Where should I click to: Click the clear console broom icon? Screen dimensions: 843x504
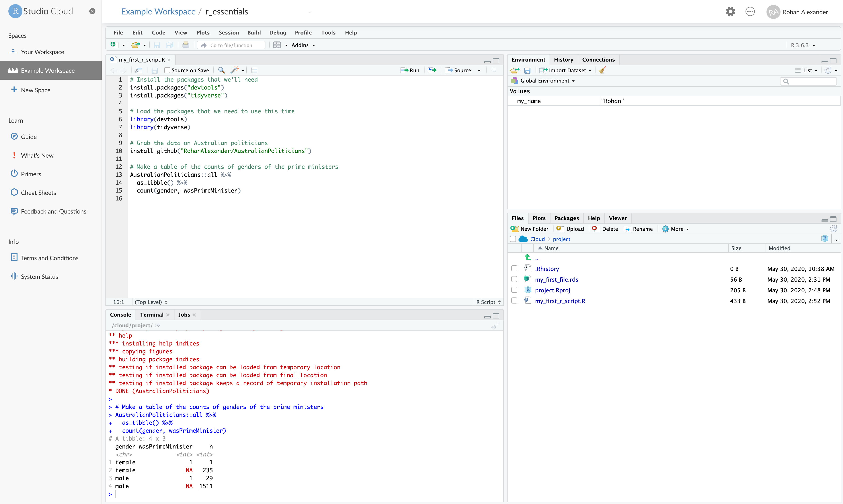click(x=495, y=325)
